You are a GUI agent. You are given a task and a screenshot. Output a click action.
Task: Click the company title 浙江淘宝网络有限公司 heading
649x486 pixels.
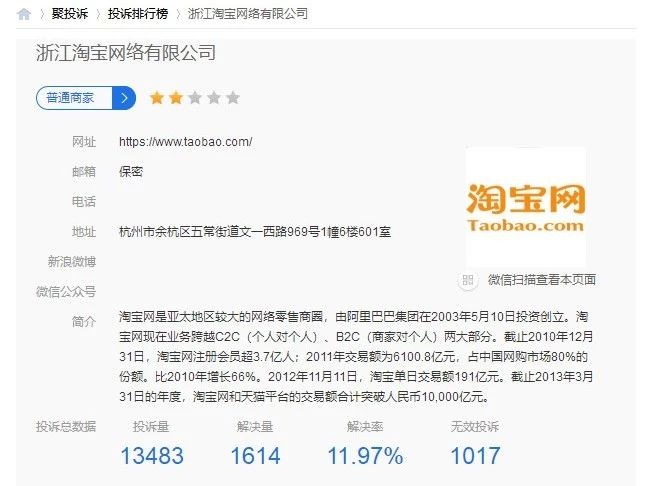tap(126, 53)
